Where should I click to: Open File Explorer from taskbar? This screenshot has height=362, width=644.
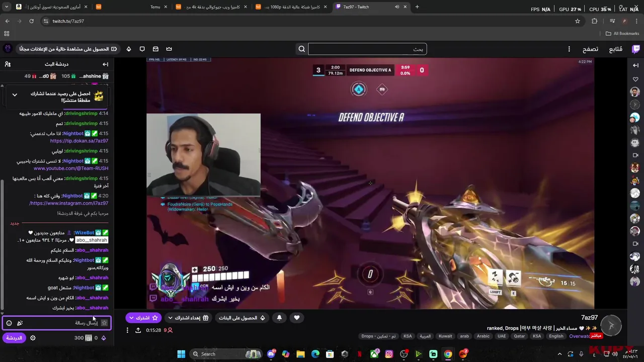click(x=300, y=354)
